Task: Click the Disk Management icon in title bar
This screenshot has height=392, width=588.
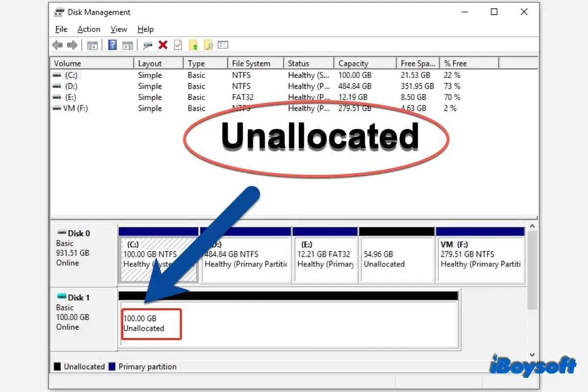Action: click(x=59, y=12)
